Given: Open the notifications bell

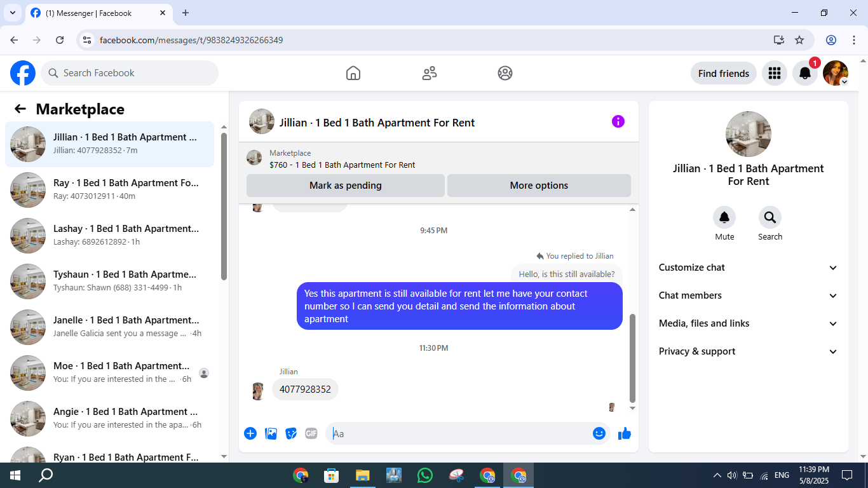Looking at the screenshot, I should (805, 73).
